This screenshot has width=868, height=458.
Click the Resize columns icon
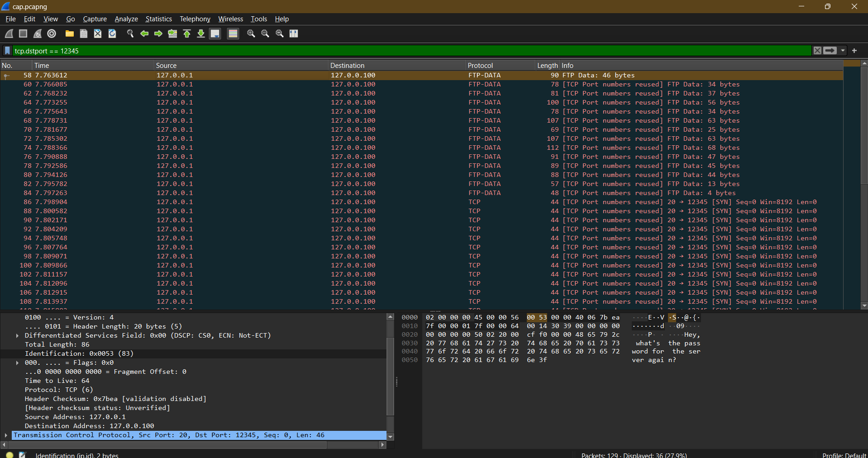[294, 33]
